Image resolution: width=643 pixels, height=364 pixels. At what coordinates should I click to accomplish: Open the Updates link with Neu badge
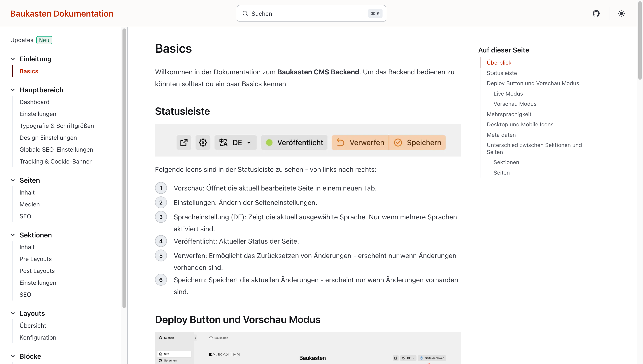[x=22, y=40]
